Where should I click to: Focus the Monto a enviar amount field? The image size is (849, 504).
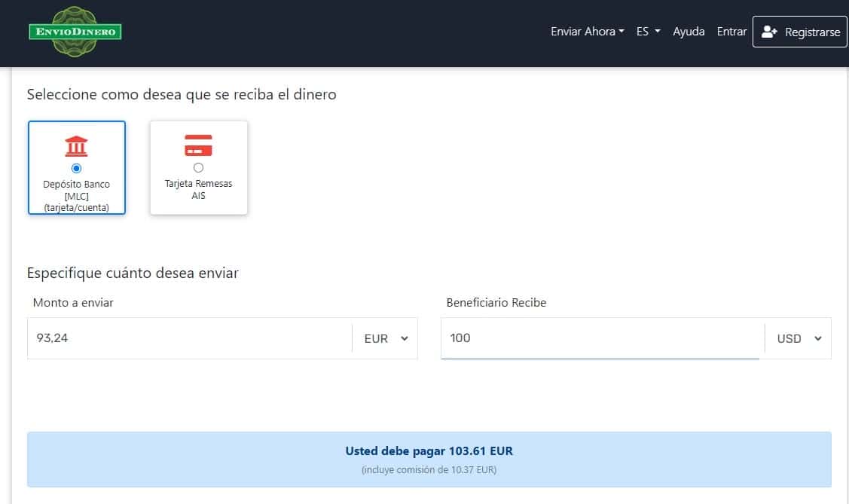pos(188,338)
